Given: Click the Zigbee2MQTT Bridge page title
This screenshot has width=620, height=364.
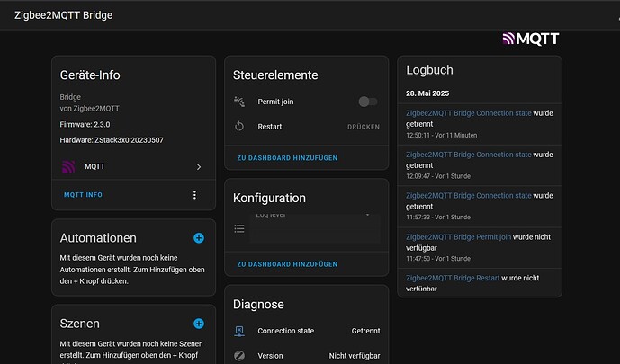Looking at the screenshot, I should pos(64,15).
